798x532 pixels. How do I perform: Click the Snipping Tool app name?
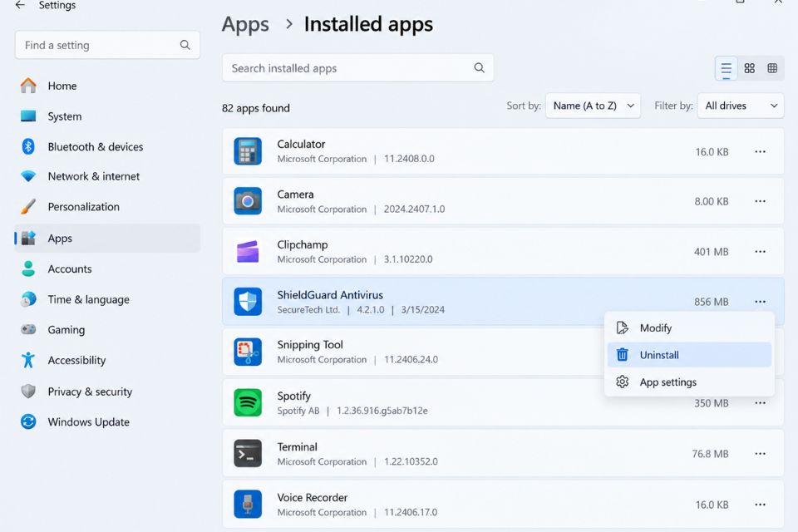(x=310, y=345)
